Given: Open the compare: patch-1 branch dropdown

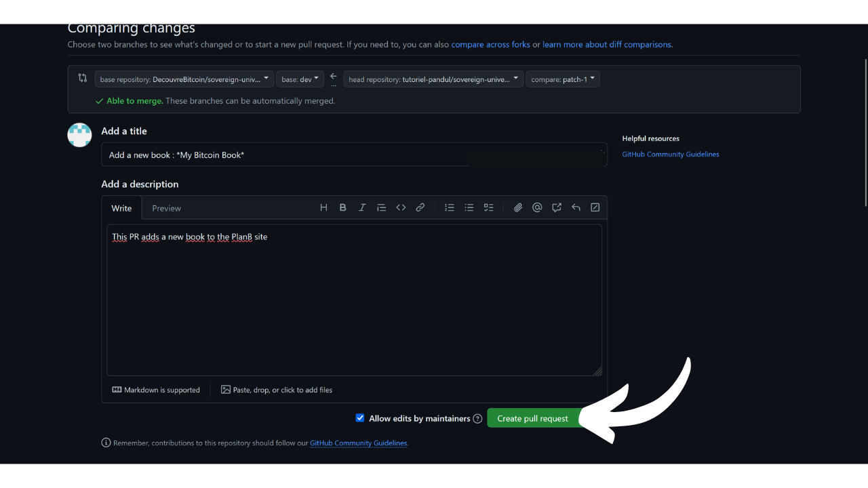Looking at the screenshot, I should tap(563, 79).
